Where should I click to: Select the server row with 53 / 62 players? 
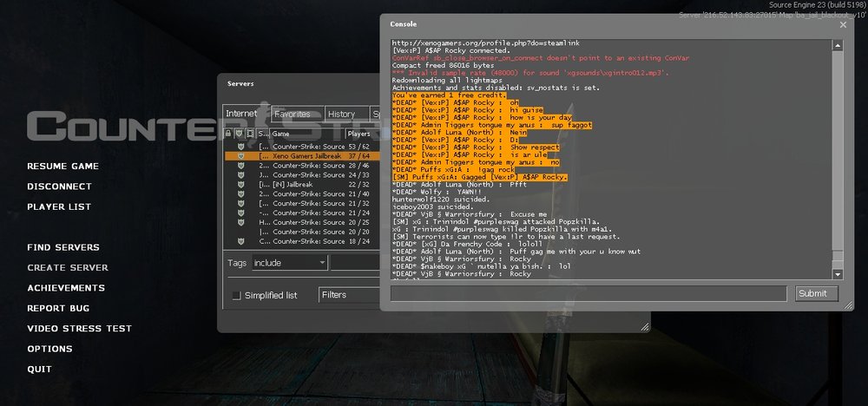click(302, 147)
